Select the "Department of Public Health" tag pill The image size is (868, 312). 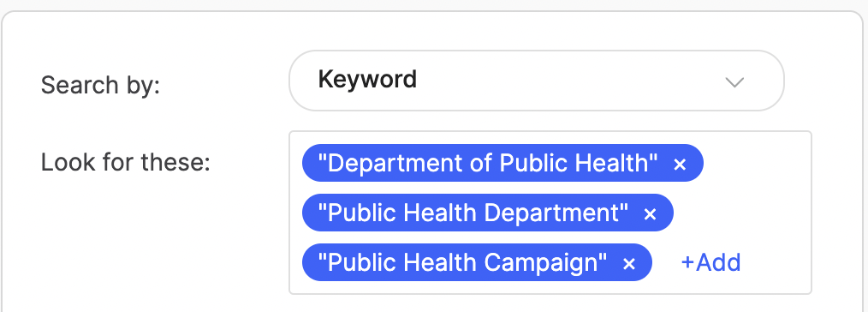click(502, 163)
